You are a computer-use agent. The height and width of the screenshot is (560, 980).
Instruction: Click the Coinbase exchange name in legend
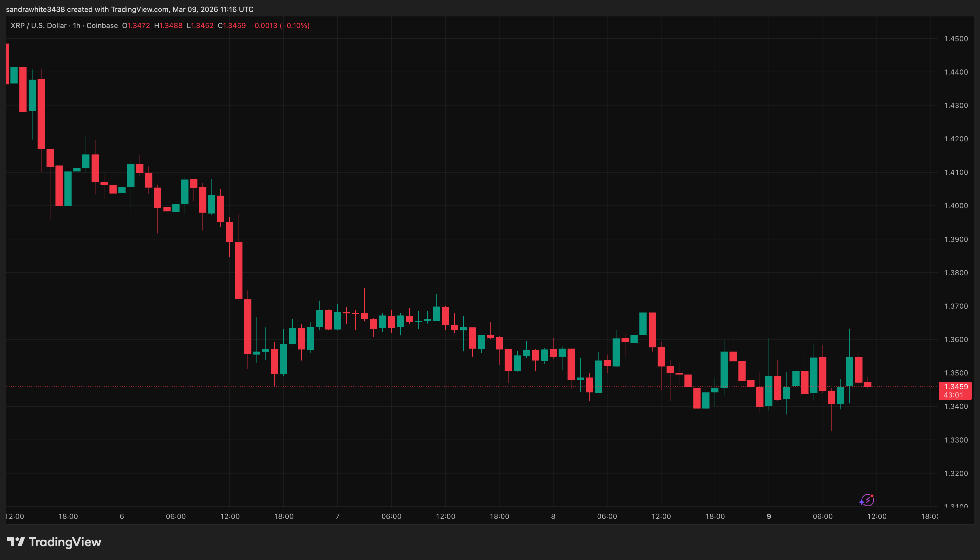[x=102, y=26]
